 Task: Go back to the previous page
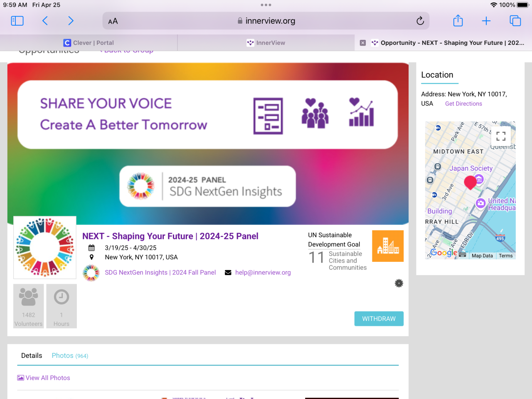coord(45,21)
